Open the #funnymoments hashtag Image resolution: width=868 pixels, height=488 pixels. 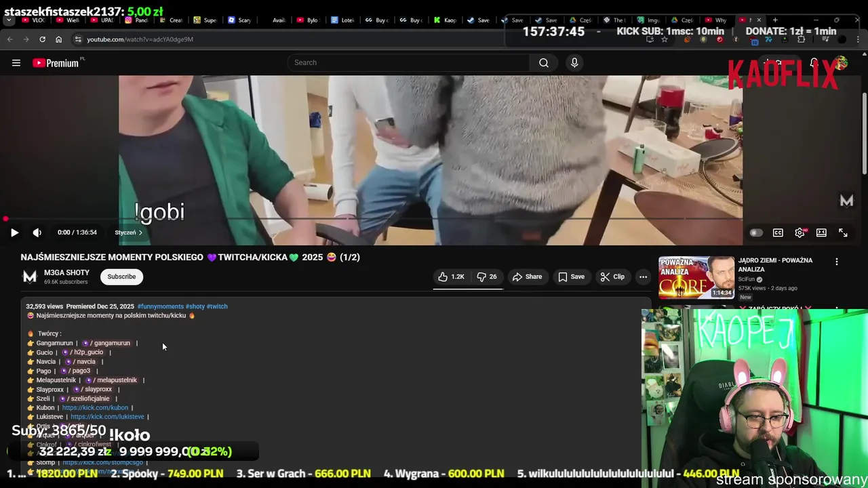click(161, 306)
